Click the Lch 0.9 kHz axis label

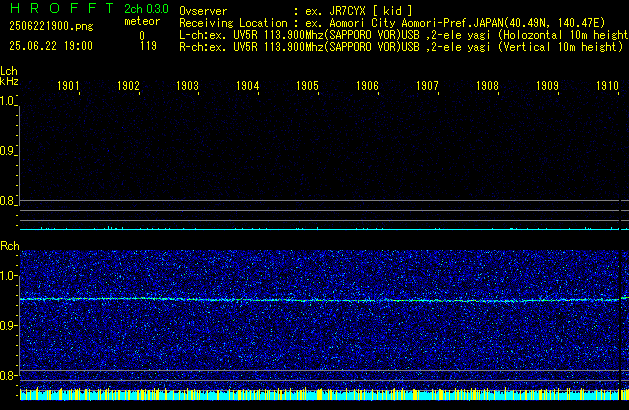[7, 151]
